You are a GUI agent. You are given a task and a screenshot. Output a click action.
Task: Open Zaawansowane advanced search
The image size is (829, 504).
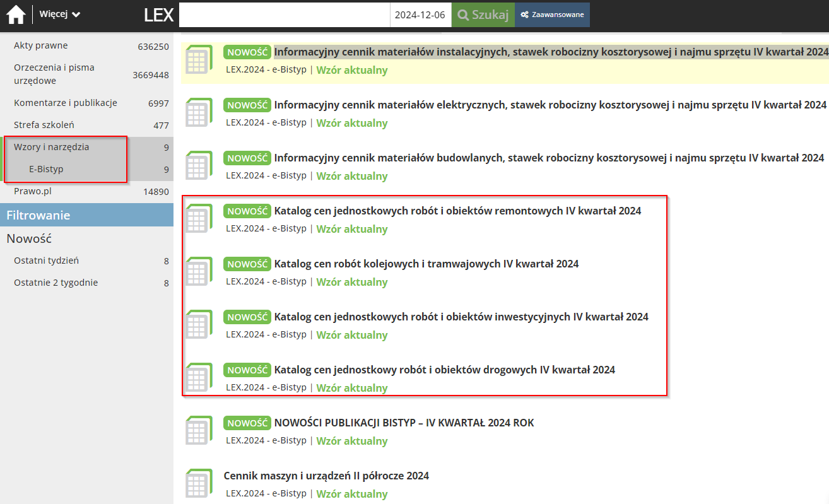click(552, 15)
